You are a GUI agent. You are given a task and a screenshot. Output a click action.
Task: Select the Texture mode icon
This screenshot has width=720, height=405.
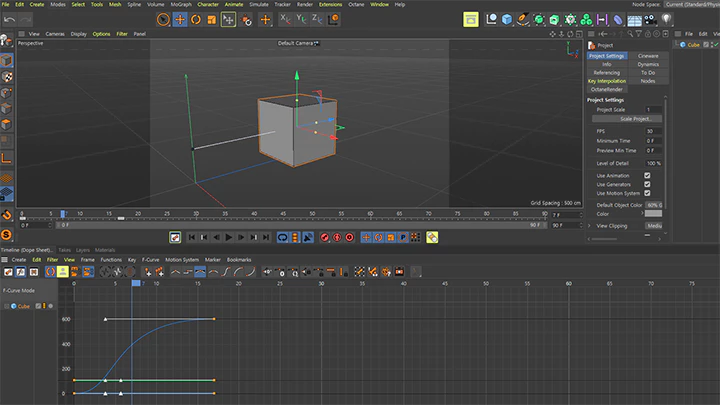(x=6, y=77)
